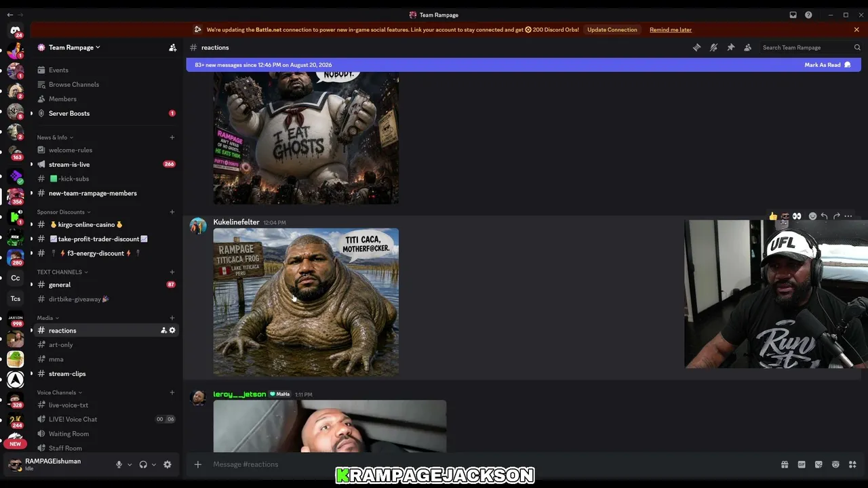Click the Remind me later link
Viewport: 868px width, 488px height.
click(x=671, y=30)
